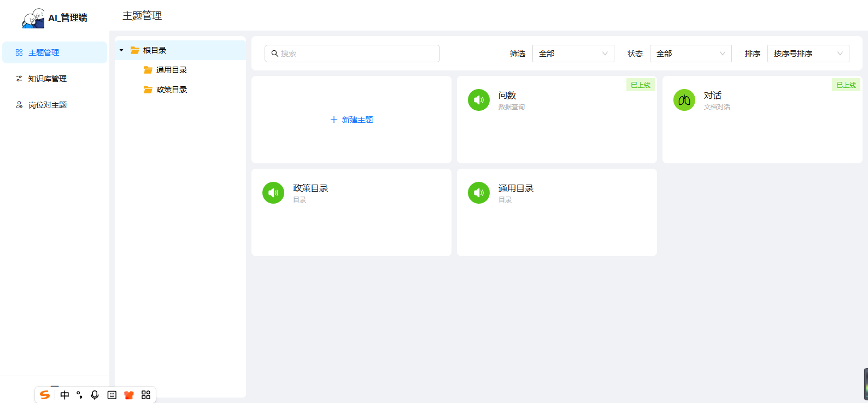
Task: Click the Sogou input method S icon
Action: (x=45, y=395)
